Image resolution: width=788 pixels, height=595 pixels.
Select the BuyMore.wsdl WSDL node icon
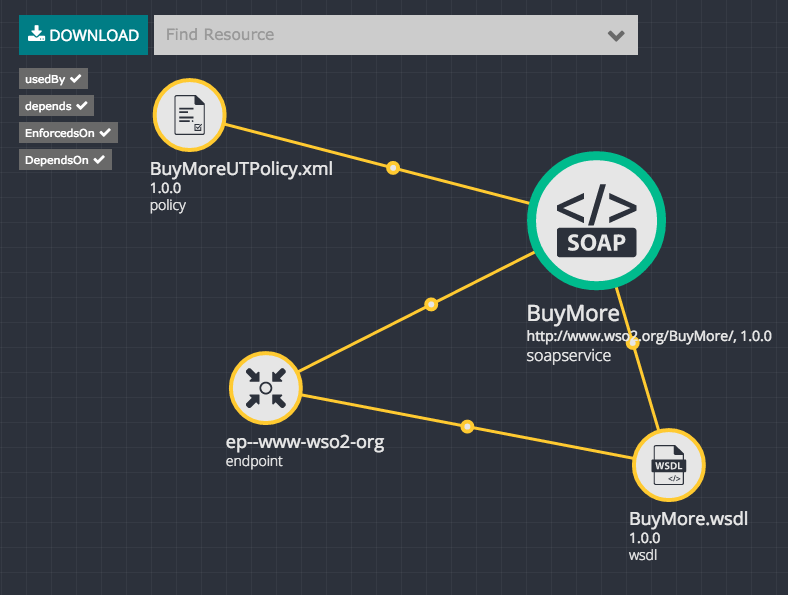(668, 465)
